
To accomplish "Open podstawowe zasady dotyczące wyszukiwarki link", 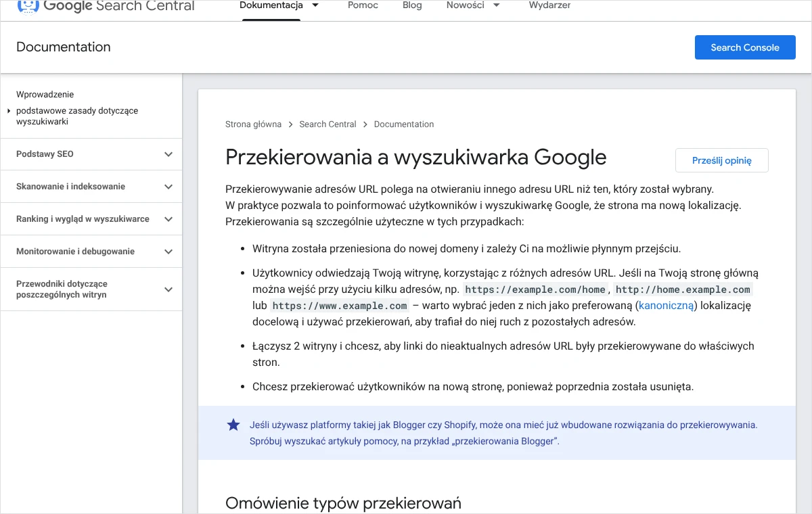I will (77, 116).
